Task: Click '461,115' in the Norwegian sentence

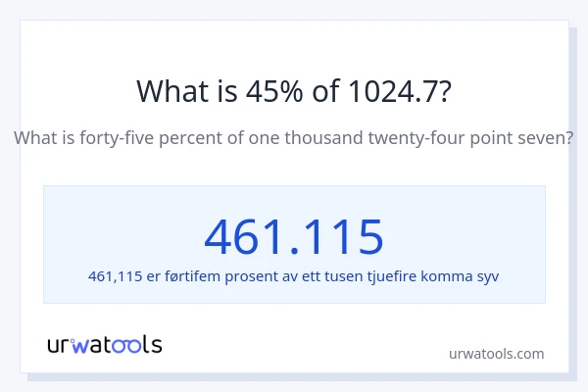Action: pyautogui.click(x=111, y=275)
